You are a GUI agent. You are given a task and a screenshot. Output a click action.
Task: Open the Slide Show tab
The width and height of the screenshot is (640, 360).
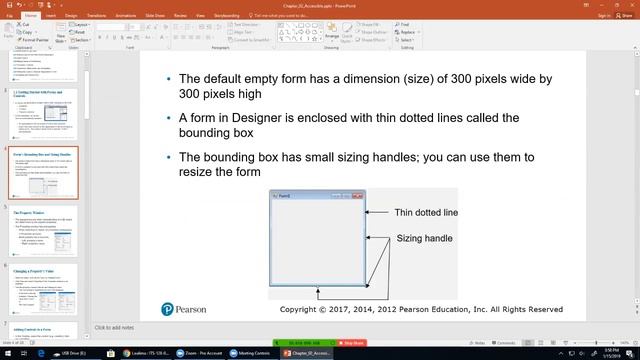click(155, 16)
